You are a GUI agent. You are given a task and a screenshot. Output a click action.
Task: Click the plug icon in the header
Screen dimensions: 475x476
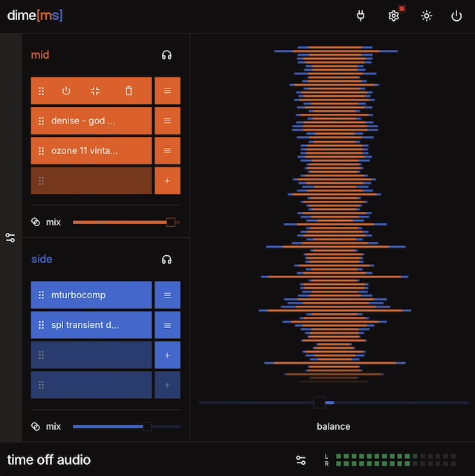pyautogui.click(x=361, y=16)
